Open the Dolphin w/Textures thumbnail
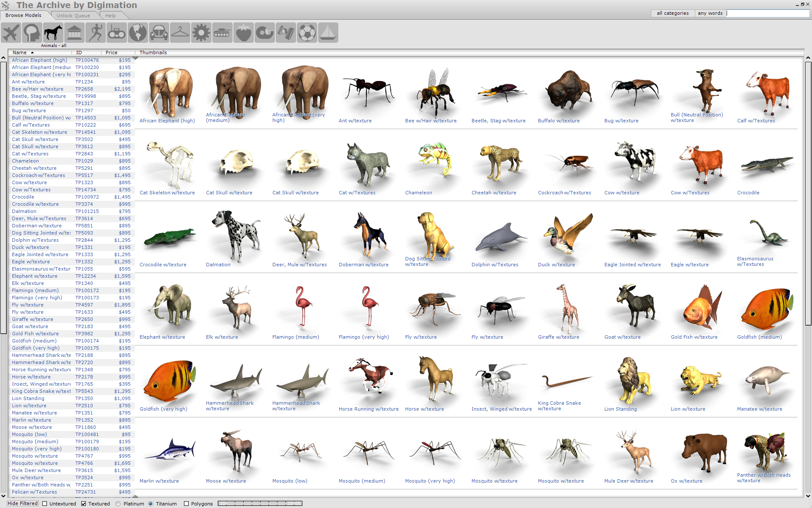This screenshot has width=812, height=508. pos(501,237)
